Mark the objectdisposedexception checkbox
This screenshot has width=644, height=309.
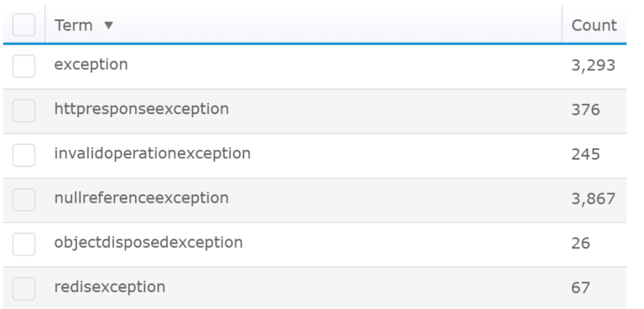pyautogui.click(x=23, y=245)
